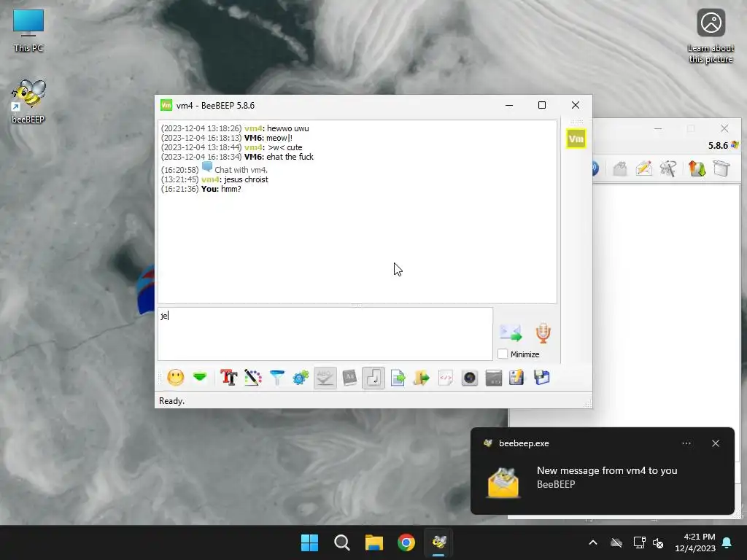Send the message with the envelope arrow icon
The height and width of the screenshot is (560, 747).
510,332
